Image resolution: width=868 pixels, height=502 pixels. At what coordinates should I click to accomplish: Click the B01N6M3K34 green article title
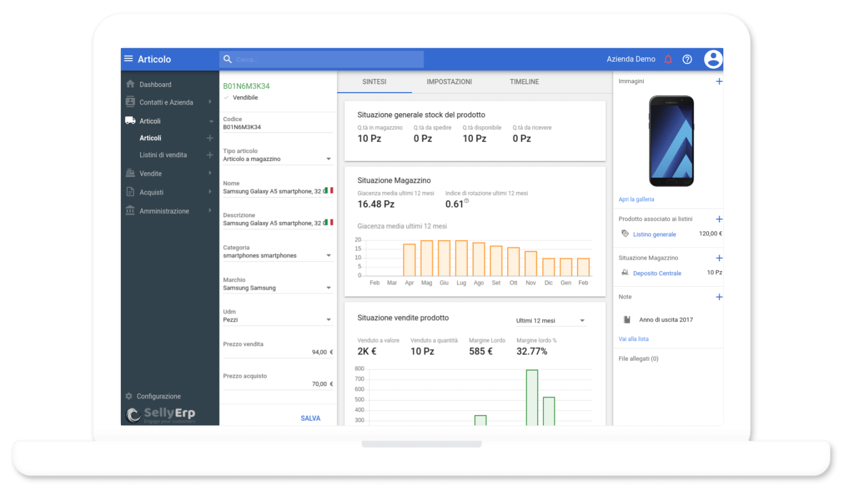pos(246,86)
